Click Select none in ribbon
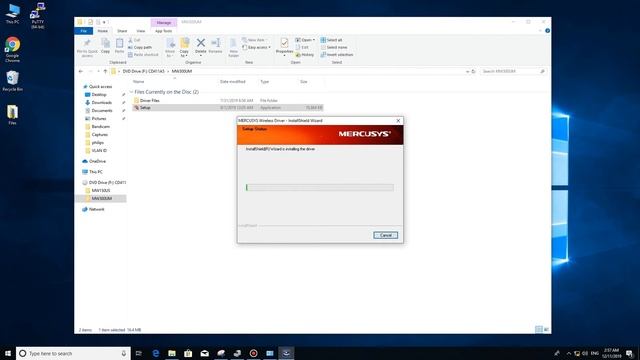The width and height of the screenshot is (640, 360). pyautogui.click(x=333, y=47)
